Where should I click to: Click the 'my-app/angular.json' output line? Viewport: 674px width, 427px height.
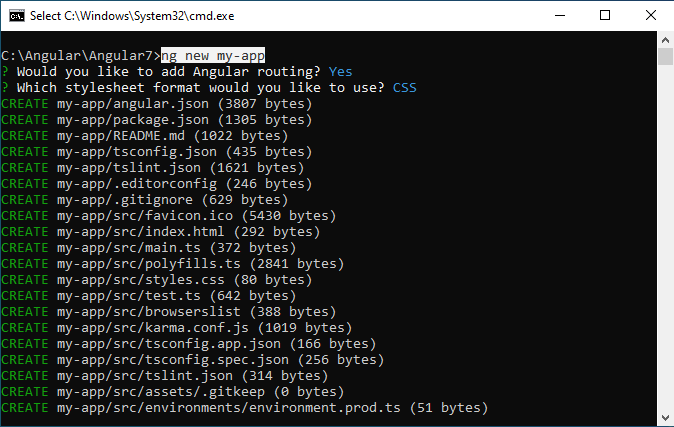point(156,104)
